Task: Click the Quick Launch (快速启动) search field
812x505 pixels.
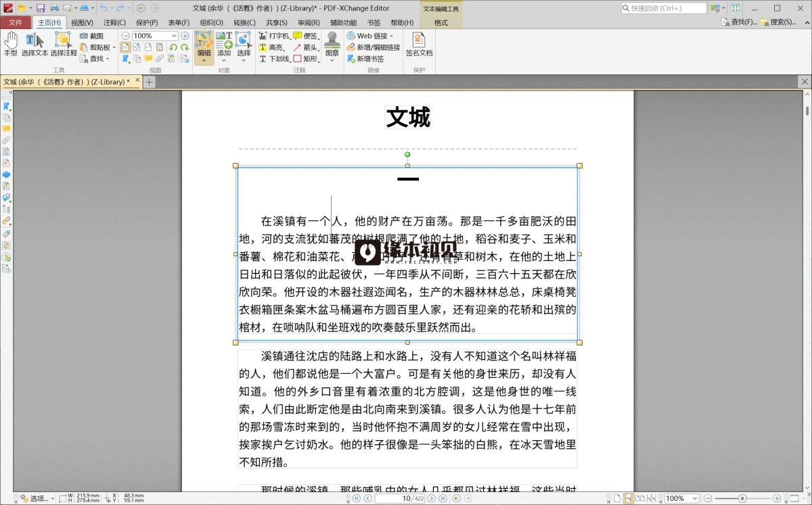Action: pos(664,8)
